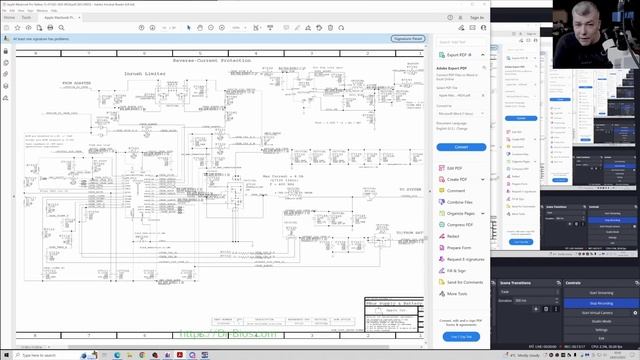The height and width of the screenshot is (360, 640).
Task: Go to the previous page arrow
Action: [x=141, y=28]
